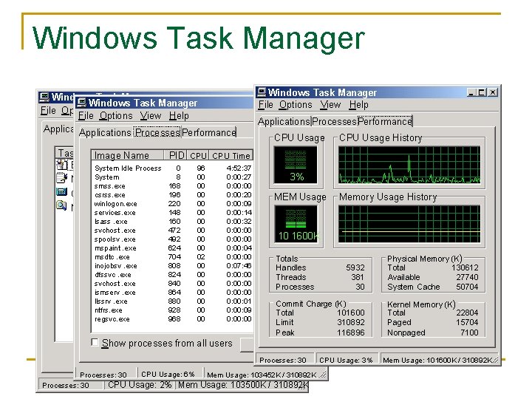Open Options menu in middle Processes window
Viewport: 532px width, 399px height.
116,116
